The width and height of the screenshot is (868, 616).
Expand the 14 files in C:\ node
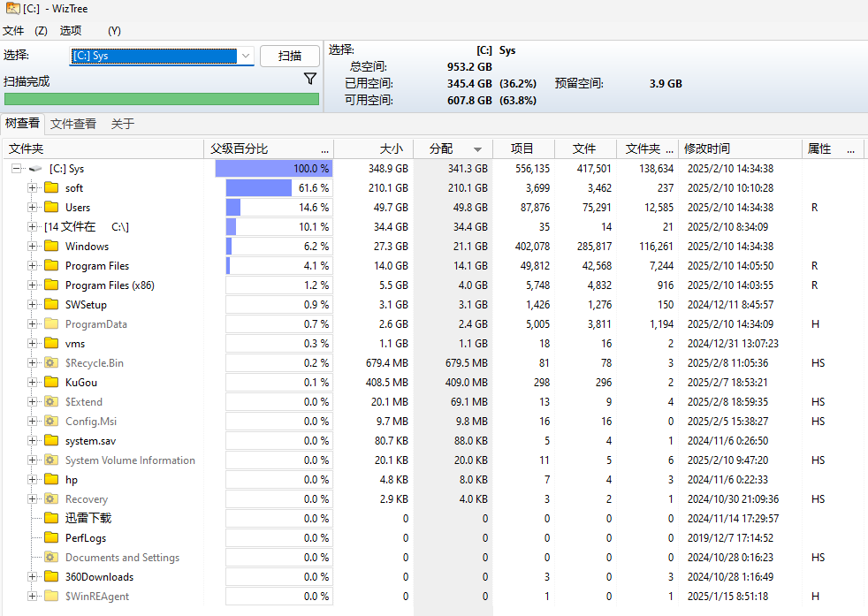(x=32, y=226)
